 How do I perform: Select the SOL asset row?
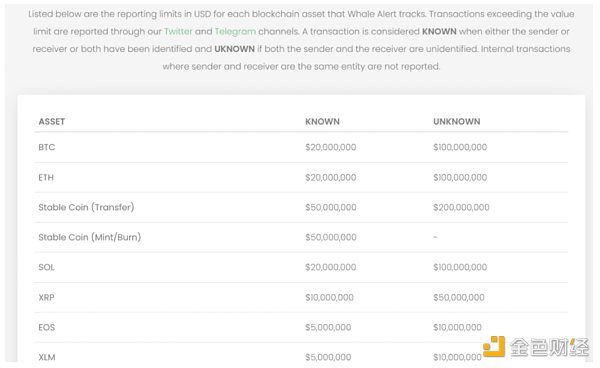point(301,267)
